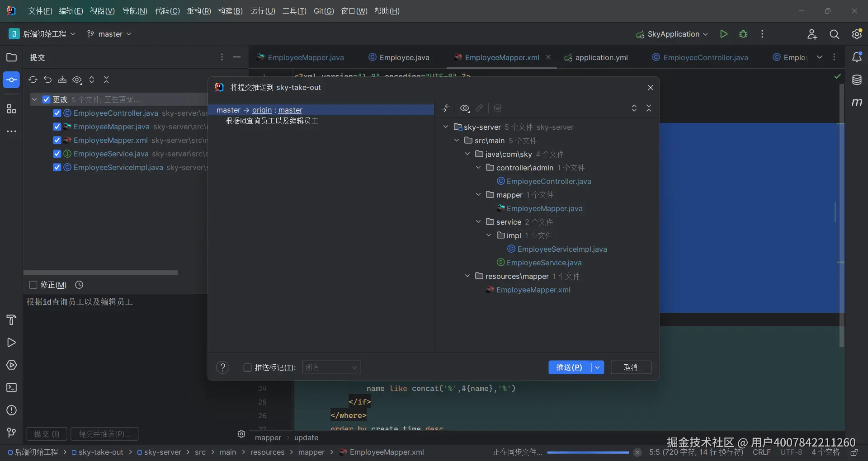This screenshot has height=461, width=868.
Task: Enable the 修正(M) amend checkbox
Action: (33, 285)
